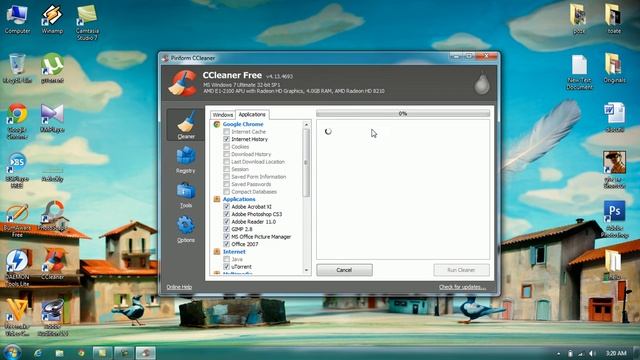Open the Originals folder on desktop
Viewport: 640px width, 360px height.
614,69
